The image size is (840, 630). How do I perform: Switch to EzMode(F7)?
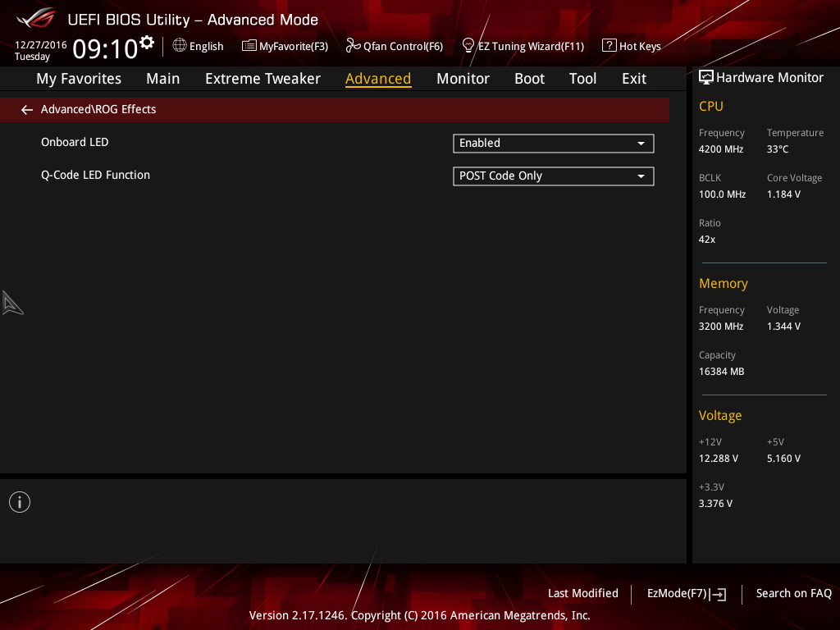click(677, 594)
